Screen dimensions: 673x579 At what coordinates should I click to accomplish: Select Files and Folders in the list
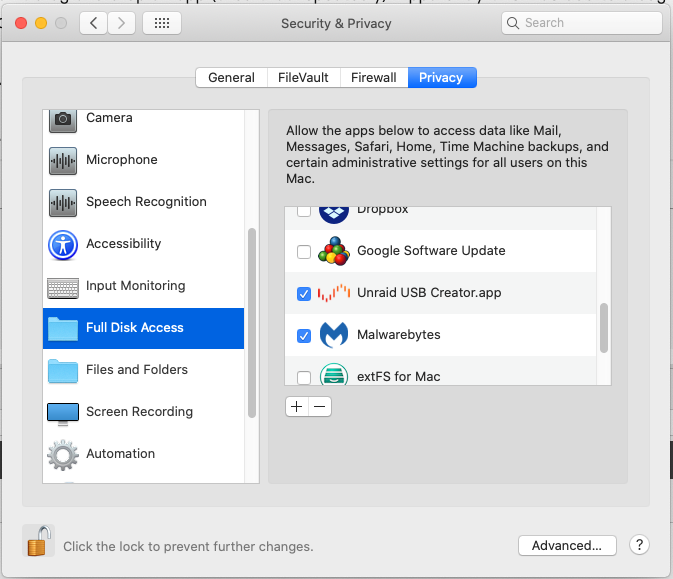137,370
